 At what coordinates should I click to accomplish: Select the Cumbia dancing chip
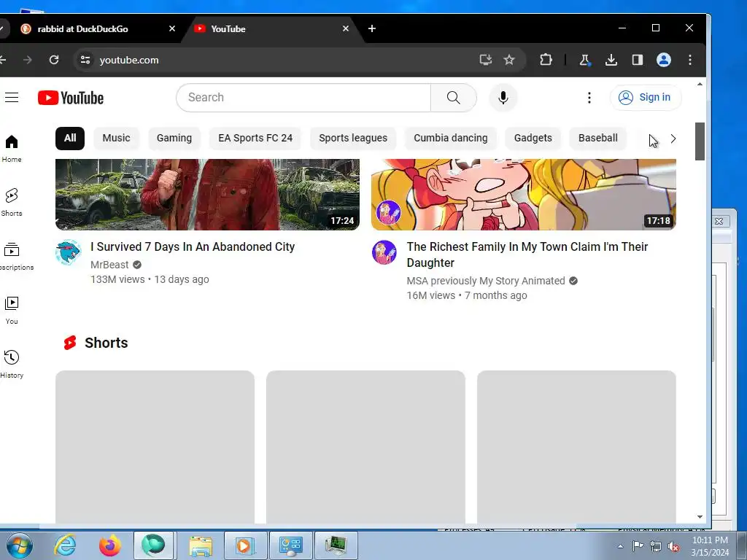(451, 138)
